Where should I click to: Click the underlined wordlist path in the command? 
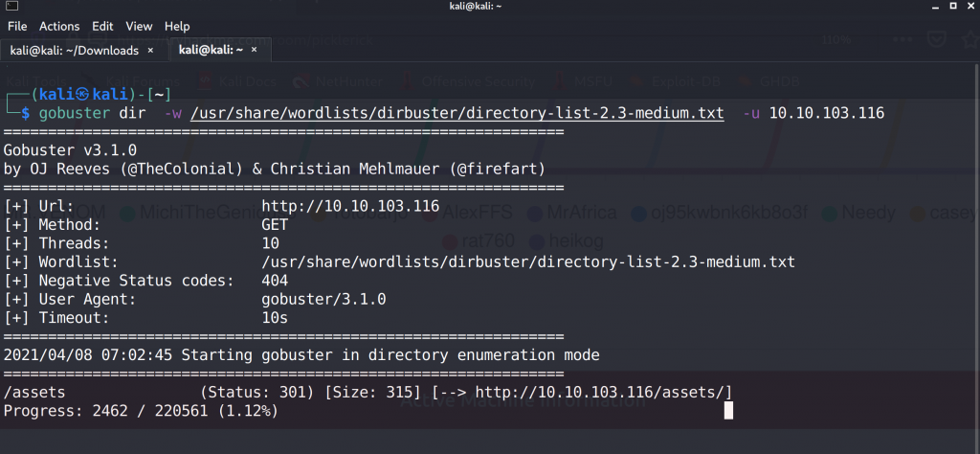tap(457, 113)
